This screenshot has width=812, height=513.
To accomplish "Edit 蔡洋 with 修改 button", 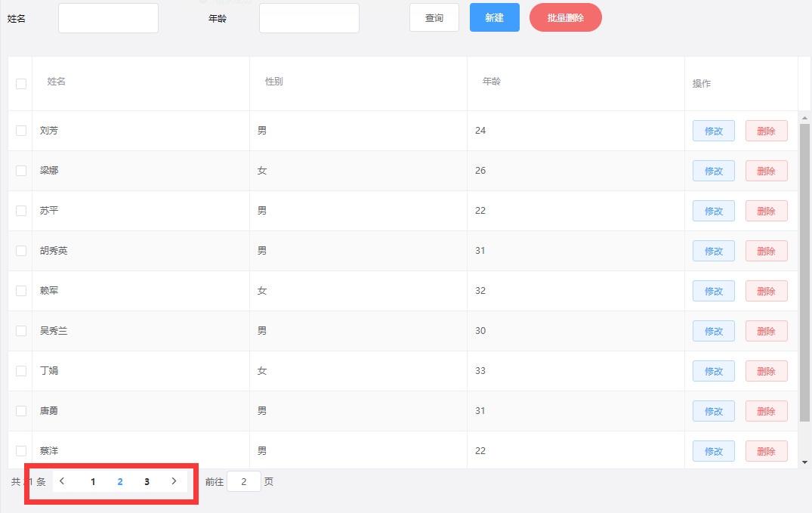I will 714,451.
